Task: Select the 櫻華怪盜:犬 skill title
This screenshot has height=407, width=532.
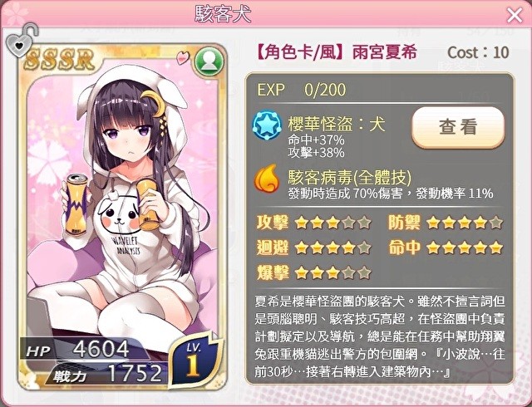Action: 337,124
